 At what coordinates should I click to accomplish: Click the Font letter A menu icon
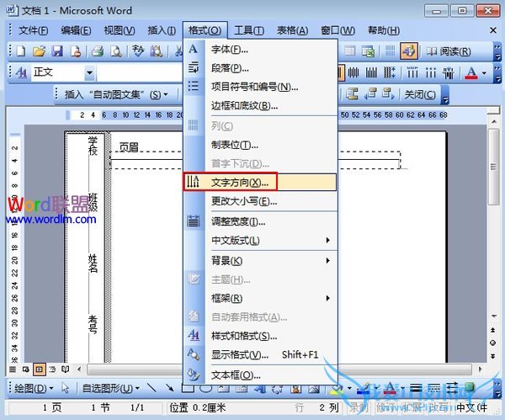pyautogui.click(x=194, y=49)
